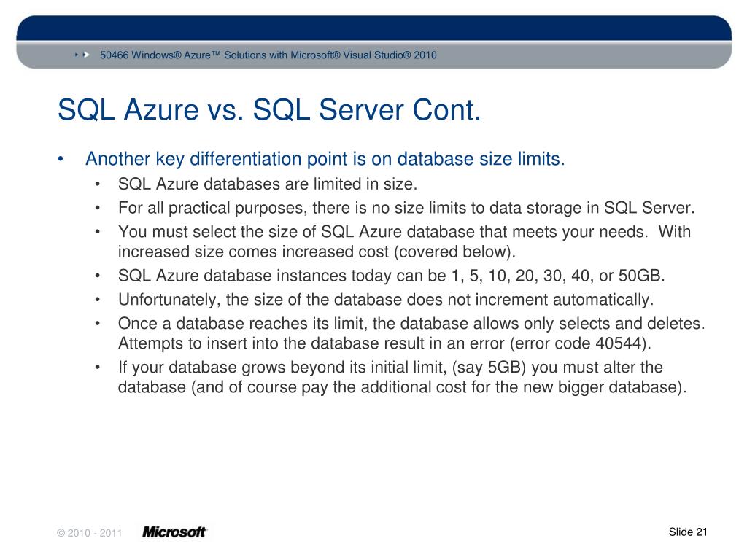Click the small arrow icon before course title
Screen dimensions: 747x560
[x=82, y=55]
